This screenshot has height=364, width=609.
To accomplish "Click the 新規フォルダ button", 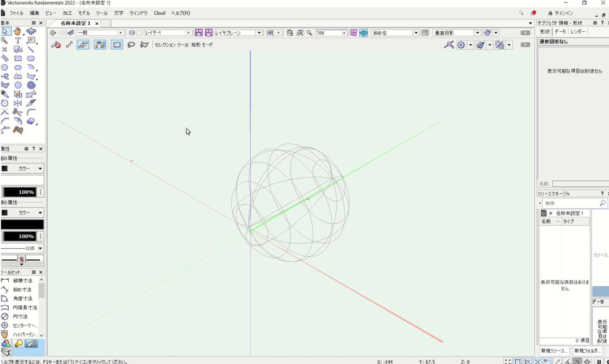I will click(x=587, y=351).
